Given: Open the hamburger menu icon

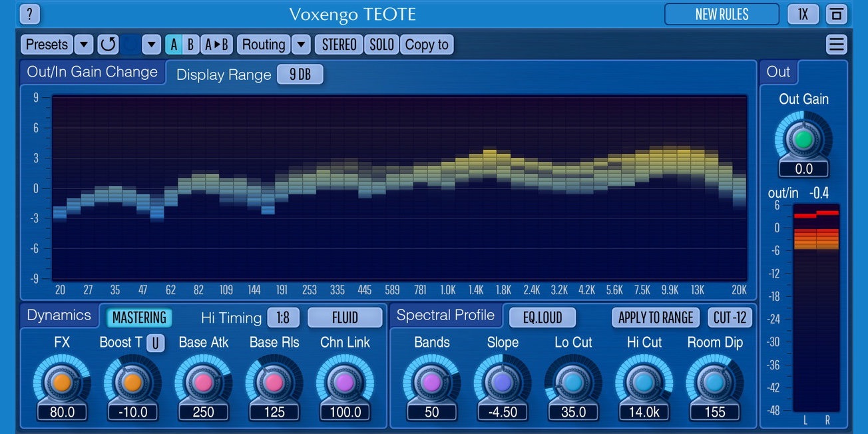Looking at the screenshot, I should (837, 44).
